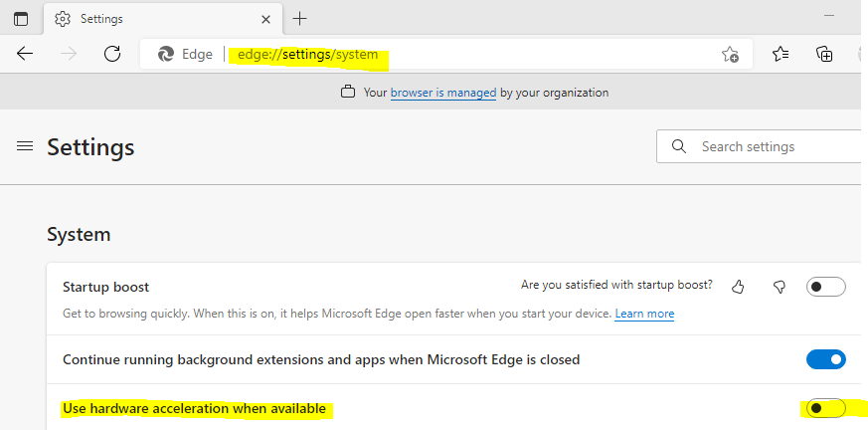Click the 'Startup boost' label
The height and width of the screenshot is (430, 868).
[105, 287]
